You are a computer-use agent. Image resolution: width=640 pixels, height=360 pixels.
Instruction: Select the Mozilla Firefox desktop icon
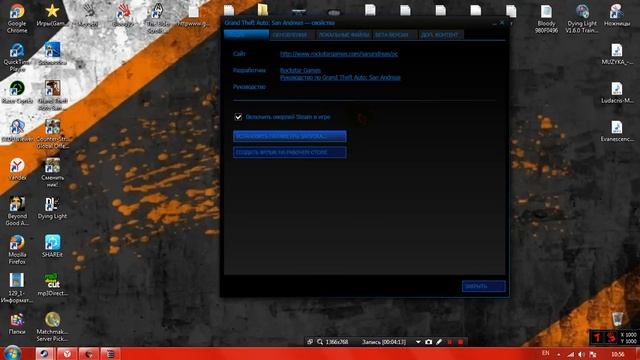pos(17,249)
